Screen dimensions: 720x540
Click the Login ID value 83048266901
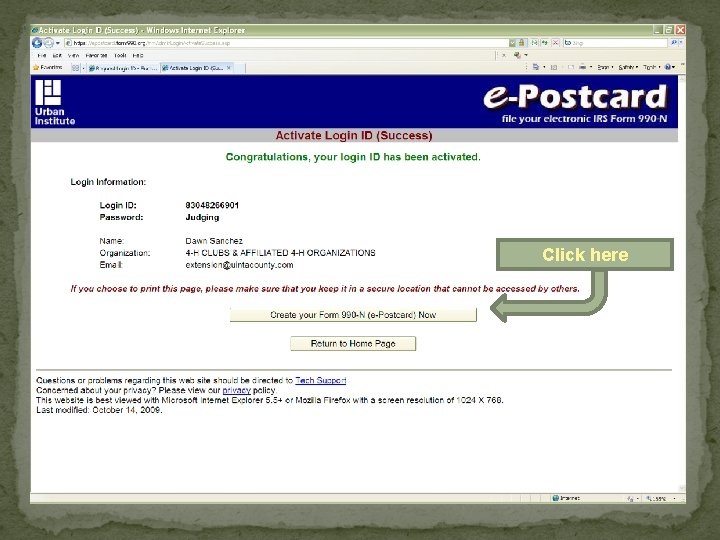(x=212, y=205)
